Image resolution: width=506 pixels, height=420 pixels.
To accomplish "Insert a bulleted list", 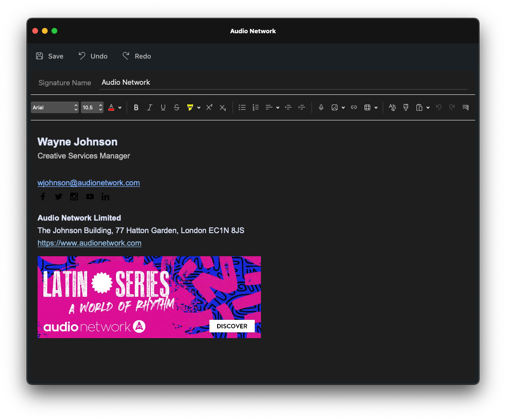I will pos(242,107).
